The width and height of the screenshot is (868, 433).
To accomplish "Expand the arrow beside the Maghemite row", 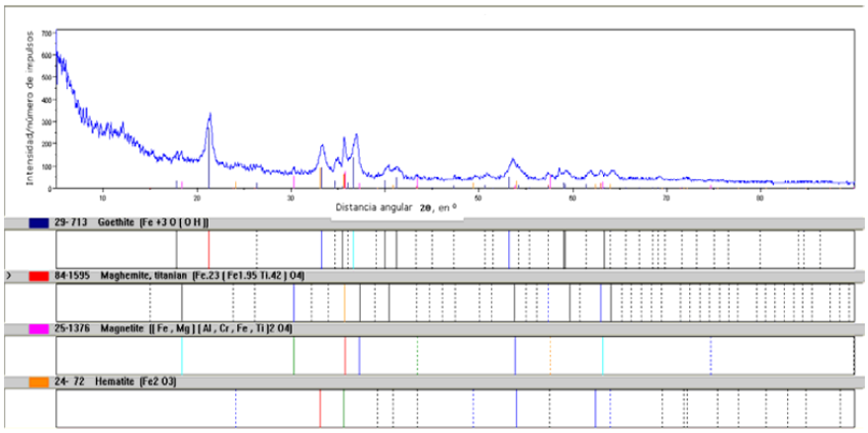I will click(9, 276).
